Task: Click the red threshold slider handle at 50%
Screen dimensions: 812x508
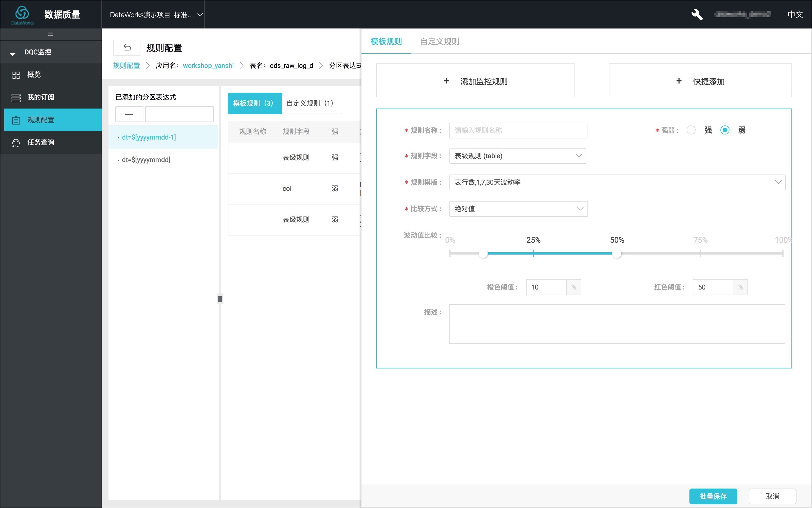Action: click(x=616, y=254)
